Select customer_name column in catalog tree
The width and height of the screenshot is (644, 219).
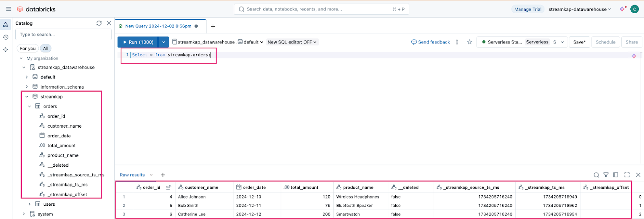point(64,126)
